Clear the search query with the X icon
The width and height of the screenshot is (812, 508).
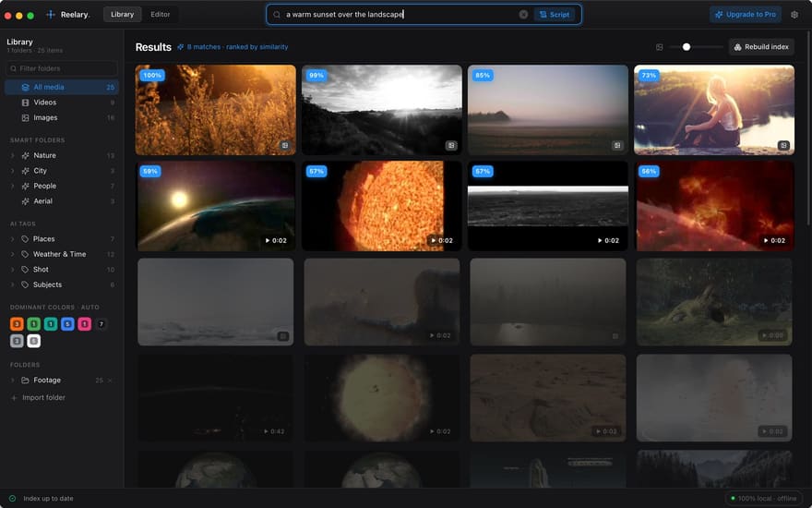coord(523,15)
